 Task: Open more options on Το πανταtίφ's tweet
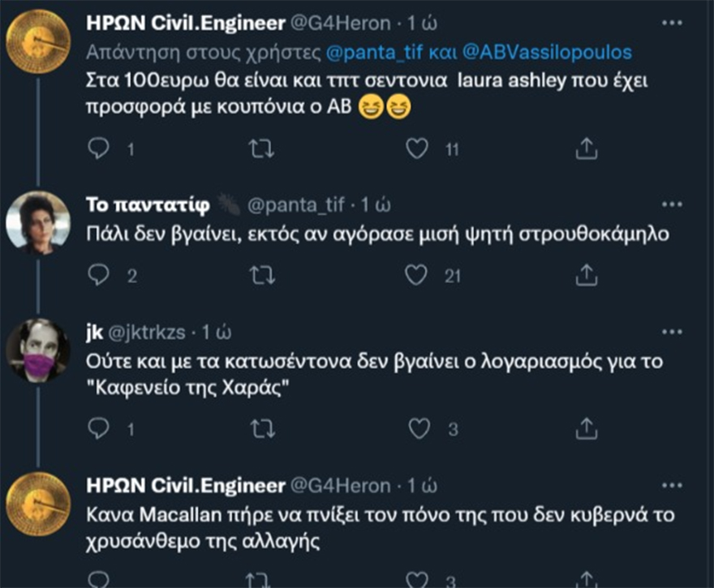coord(672,204)
